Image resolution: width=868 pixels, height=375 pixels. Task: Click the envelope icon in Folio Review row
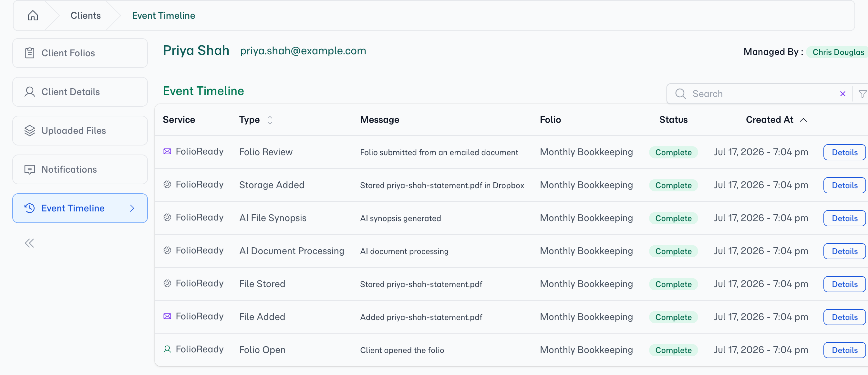click(167, 151)
